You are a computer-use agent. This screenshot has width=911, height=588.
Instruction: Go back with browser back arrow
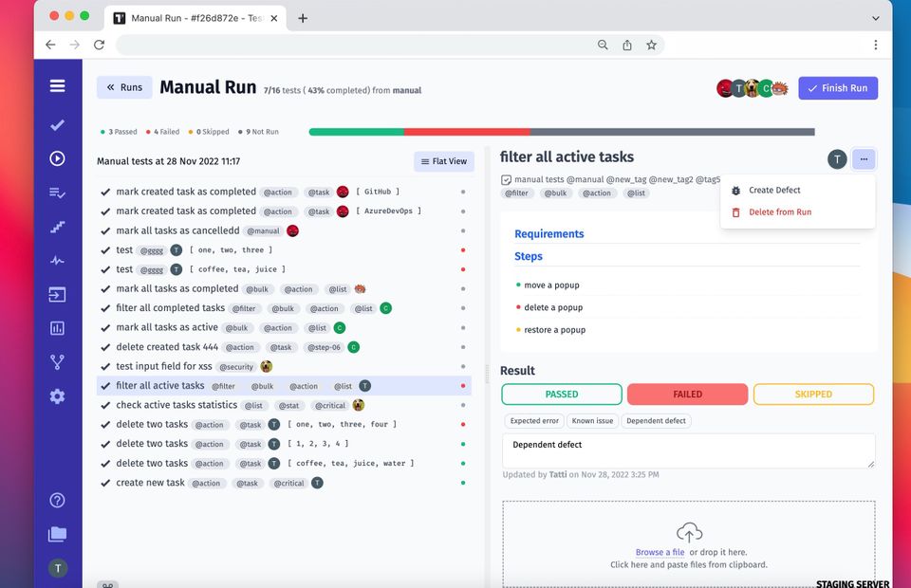click(x=50, y=45)
